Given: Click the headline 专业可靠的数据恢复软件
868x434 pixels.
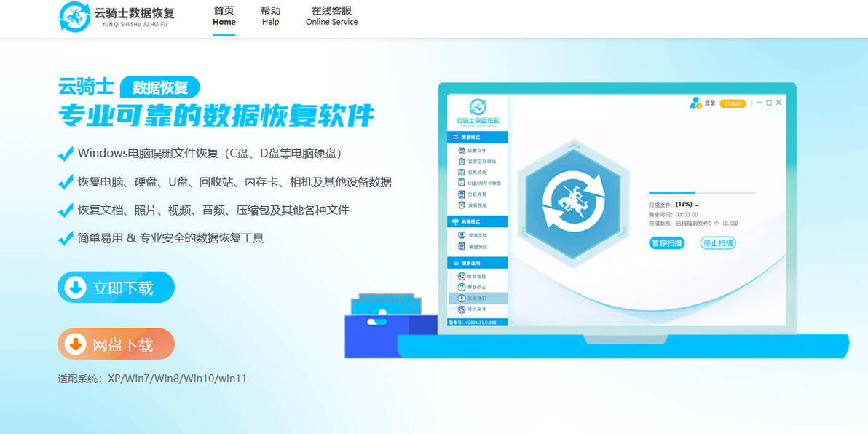Looking at the screenshot, I should pyautogui.click(x=216, y=115).
